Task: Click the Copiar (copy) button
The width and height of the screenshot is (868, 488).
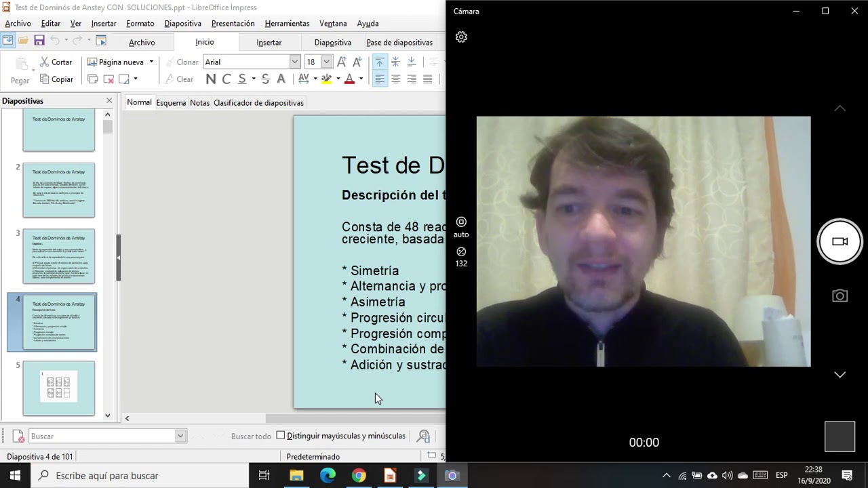Action: click(x=56, y=79)
